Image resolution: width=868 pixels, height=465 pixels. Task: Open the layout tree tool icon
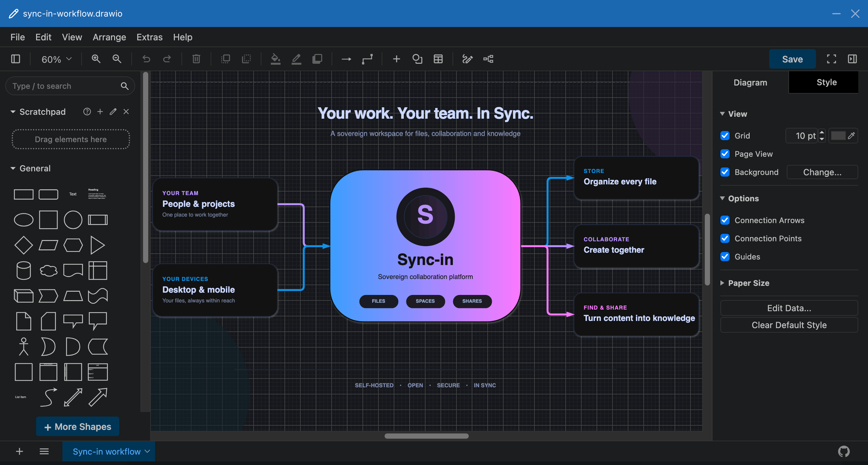point(488,59)
